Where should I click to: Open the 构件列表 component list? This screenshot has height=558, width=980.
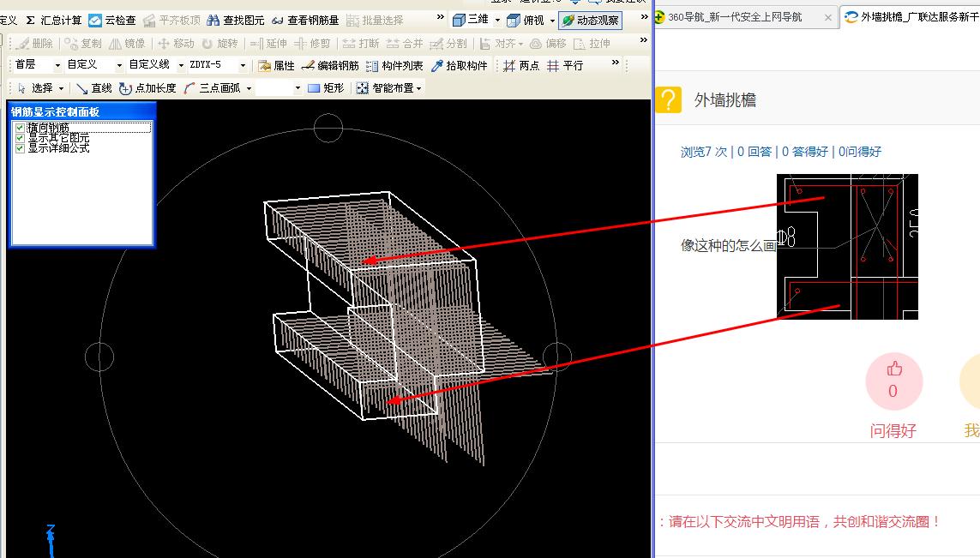point(394,66)
